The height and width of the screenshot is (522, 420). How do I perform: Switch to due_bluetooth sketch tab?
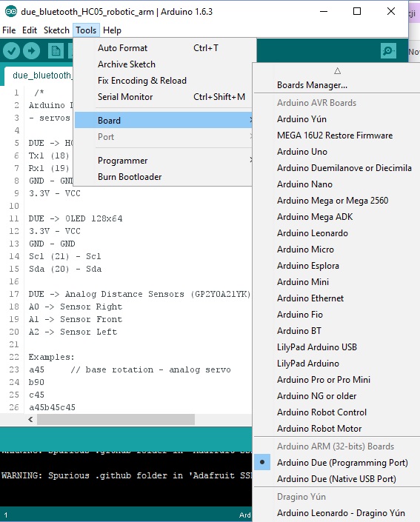[x=39, y=76]
